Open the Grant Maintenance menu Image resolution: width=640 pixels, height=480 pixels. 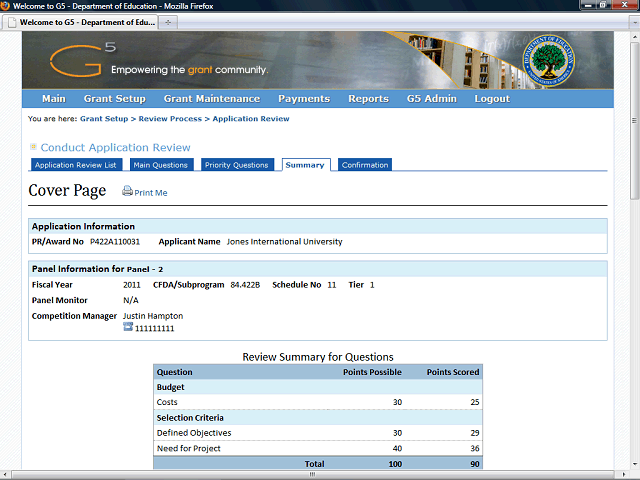click(211, 99)
